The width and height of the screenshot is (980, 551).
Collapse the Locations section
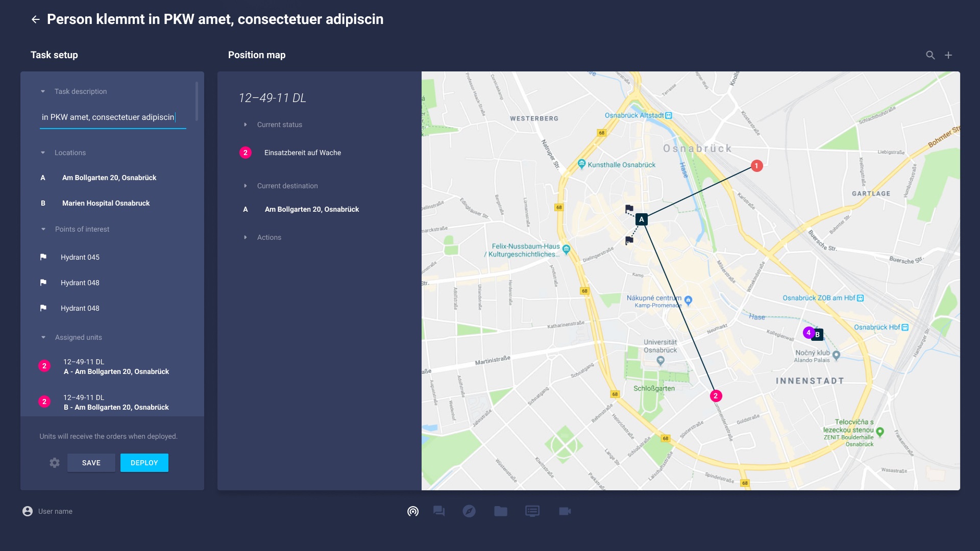[x=43, y=153]
